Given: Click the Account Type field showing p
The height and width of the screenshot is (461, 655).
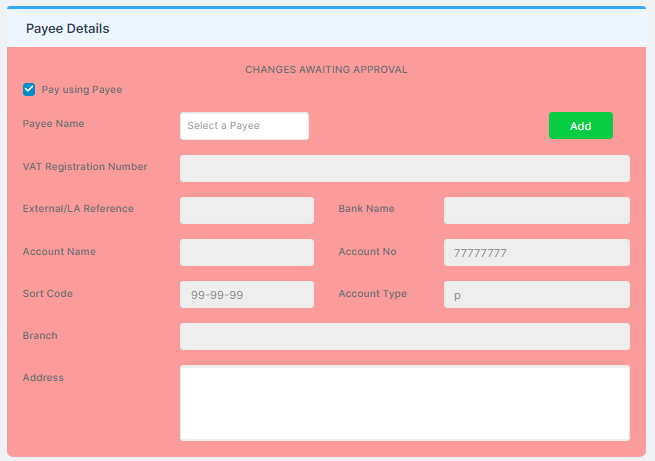Looking at the screenshot, I should pyautogui.click(x=537, y=294).
